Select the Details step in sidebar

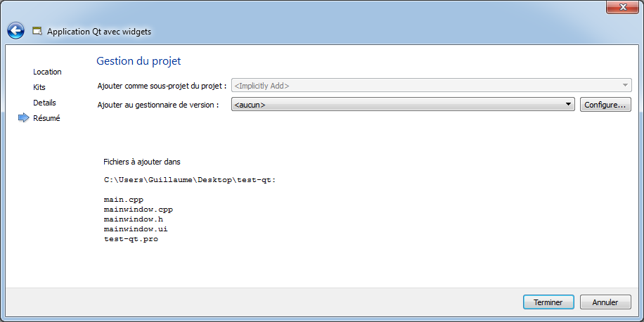(x=44, y=103)
